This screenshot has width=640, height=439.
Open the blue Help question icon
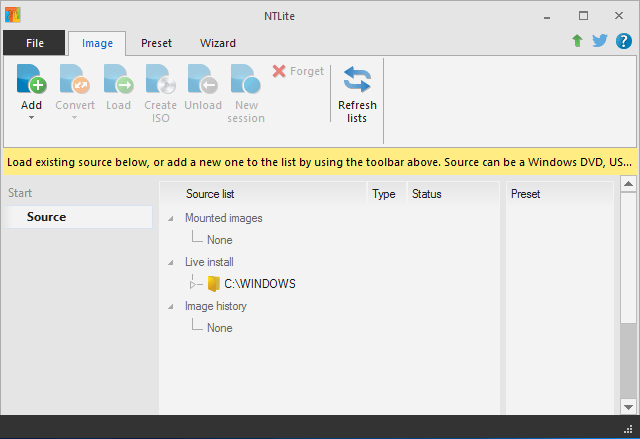click(624, 41)
